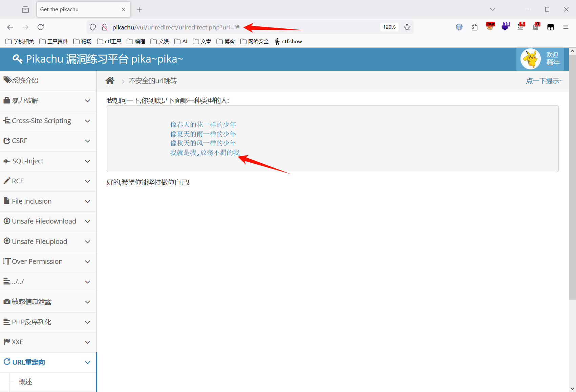Screen dimensions: 576x392
Task: Open the Burp extension icon
Action: tap(490, 26)
